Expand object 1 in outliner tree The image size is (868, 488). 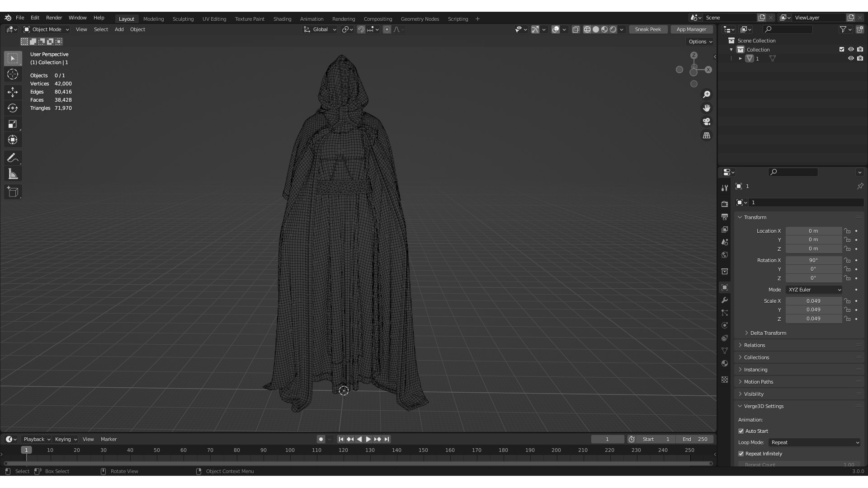(741, 58)
